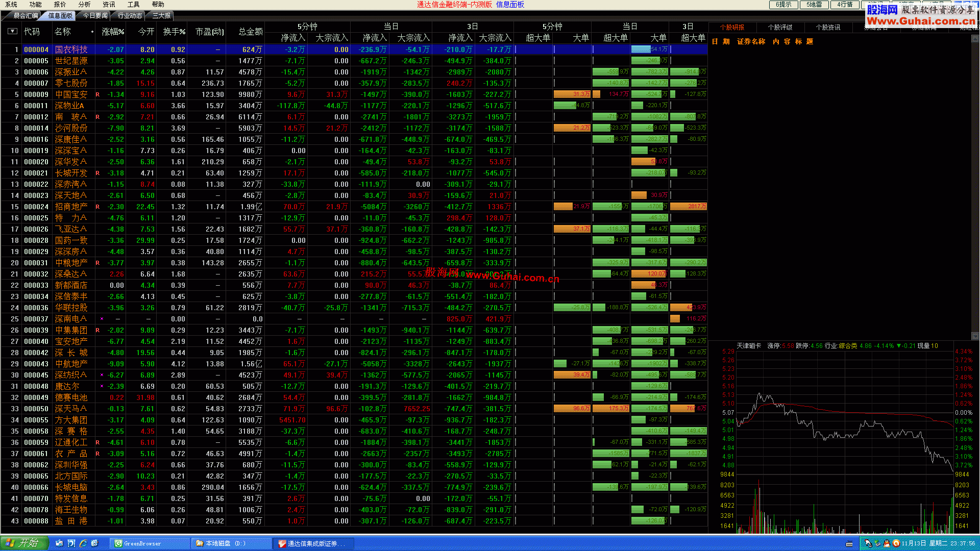This screenshot has width=980, height=551.
Task: Select stock row 国农科技
Action: click(x=354, y=49)
